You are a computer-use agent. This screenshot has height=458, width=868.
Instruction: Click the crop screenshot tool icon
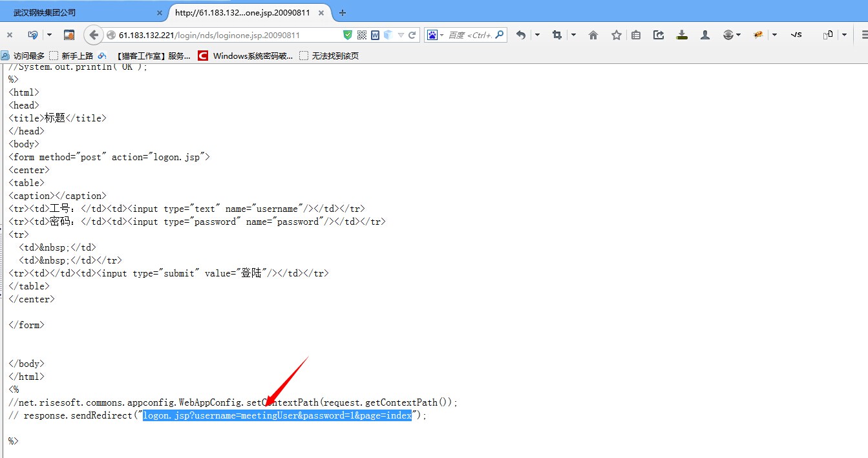click(x=556, y=35)
